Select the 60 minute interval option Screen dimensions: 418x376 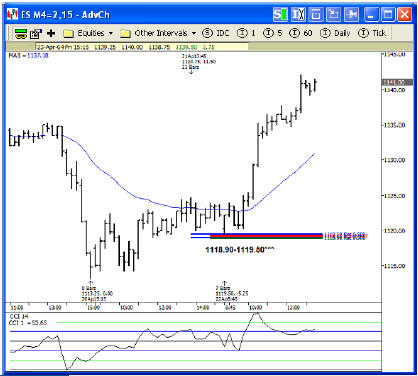[294, 33]
